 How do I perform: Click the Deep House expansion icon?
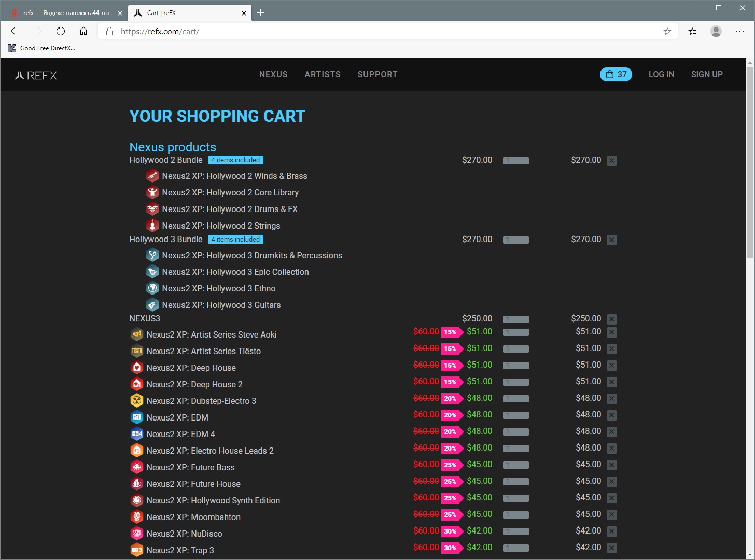click(137, 368)
